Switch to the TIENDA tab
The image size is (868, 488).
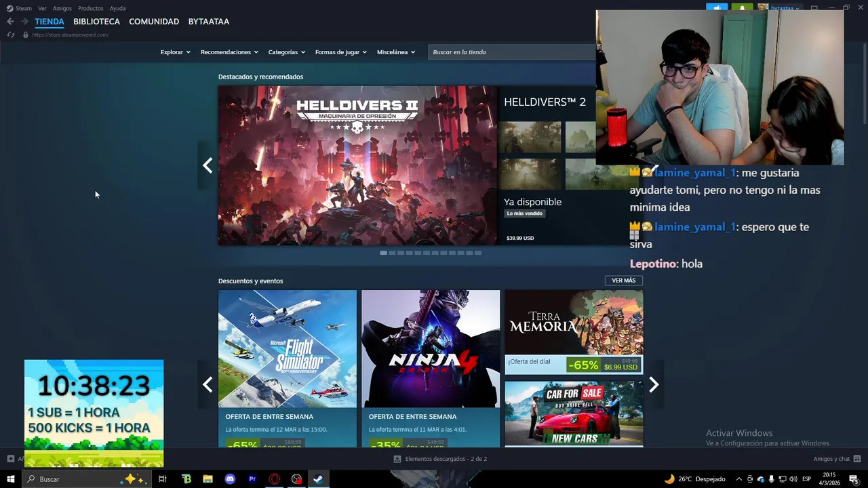coord(50,22)
